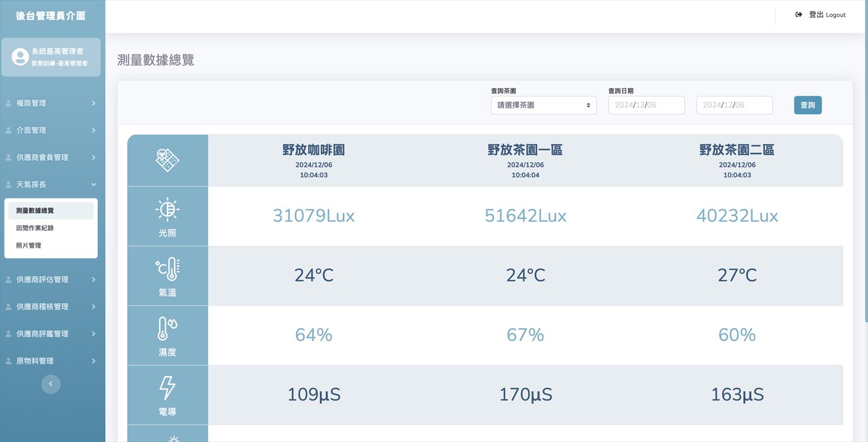This screenshot has height=442, width=868.
Task: Click the 查詢日期 field label
Action: (x=621, y=91)
